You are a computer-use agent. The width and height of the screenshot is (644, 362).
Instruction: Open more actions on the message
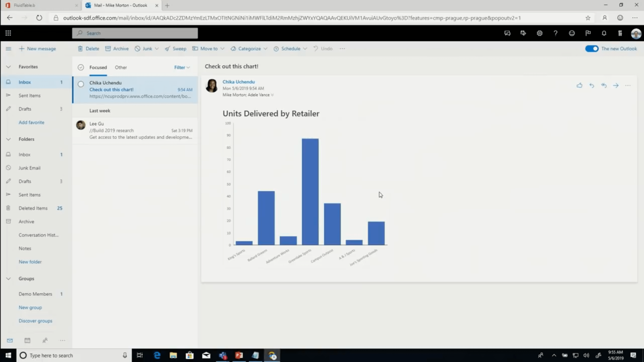tap(628, 85)
